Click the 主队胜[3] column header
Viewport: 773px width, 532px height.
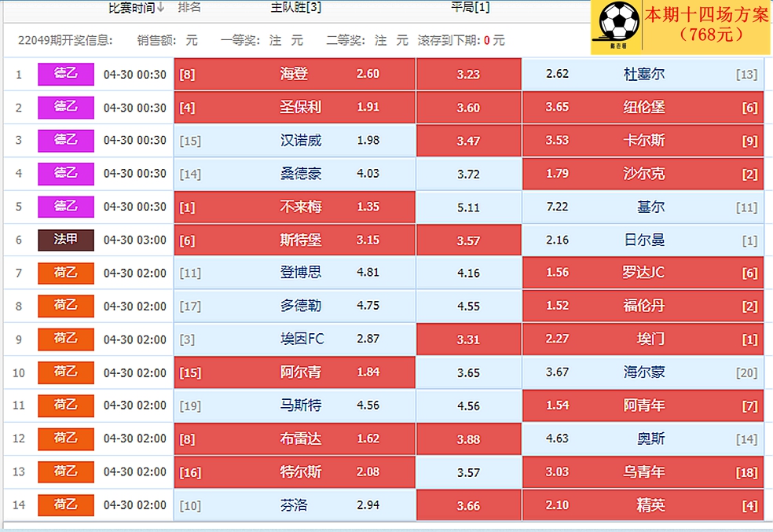click(296, 7)
